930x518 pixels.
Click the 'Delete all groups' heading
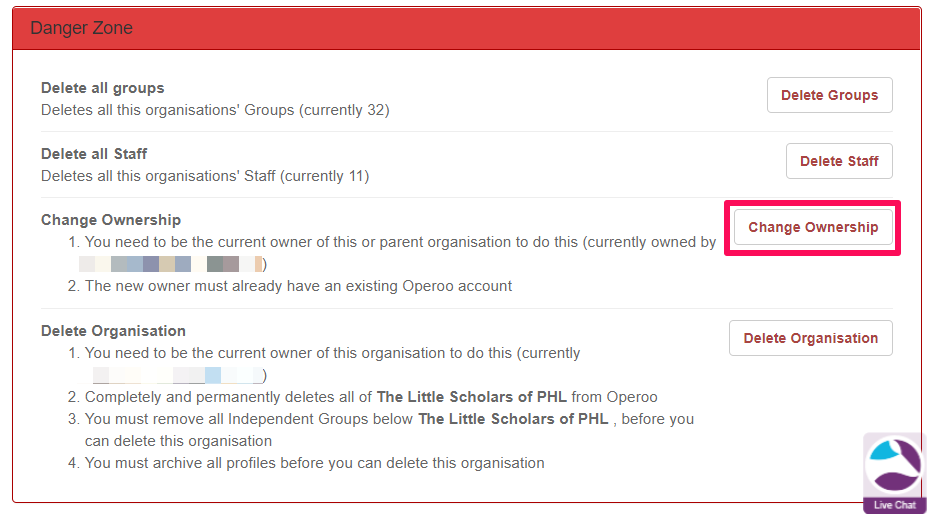coord(102,88)
